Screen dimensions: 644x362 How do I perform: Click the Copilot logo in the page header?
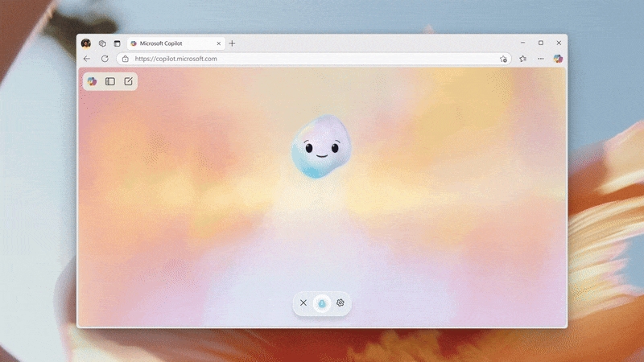coord(93,81)
